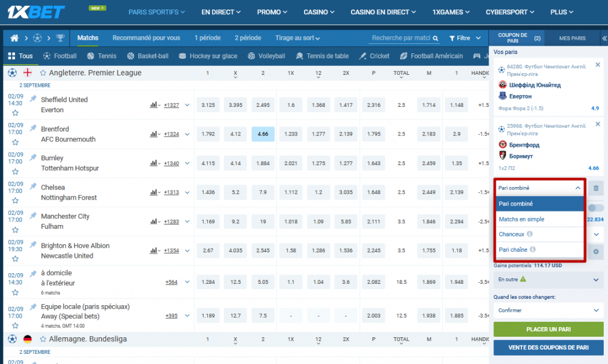Click the football icon in breadcrumb
The image size is (608, 364).
37,38
